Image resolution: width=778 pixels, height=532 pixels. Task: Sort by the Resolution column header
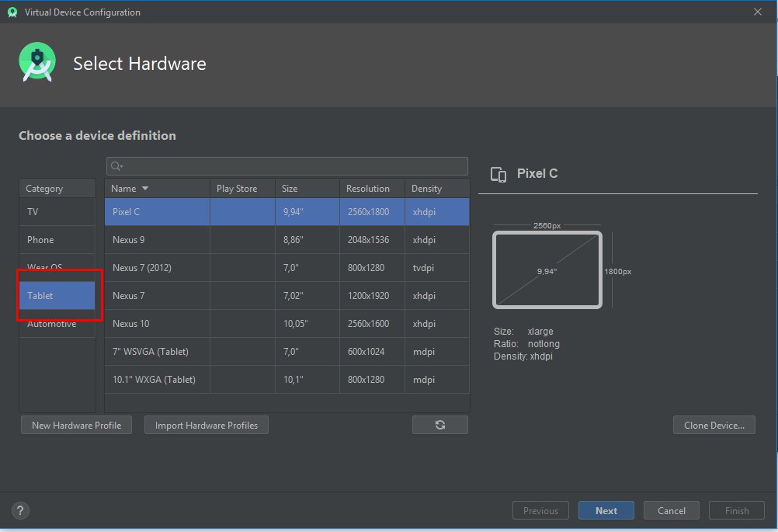tap(372, 189)
